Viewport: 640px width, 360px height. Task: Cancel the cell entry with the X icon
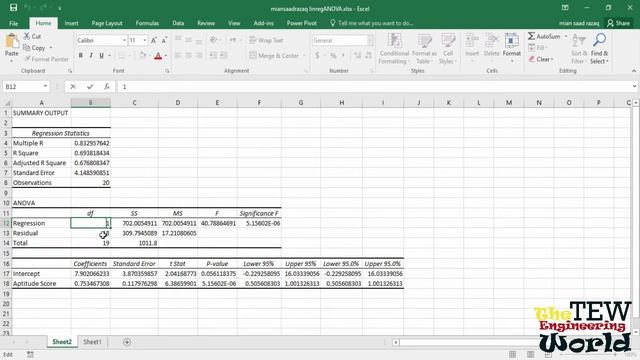coord(73,87)
